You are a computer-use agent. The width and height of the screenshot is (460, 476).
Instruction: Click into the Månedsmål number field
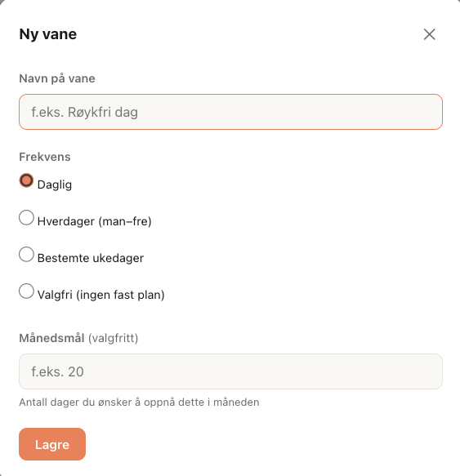coord(230,371)
